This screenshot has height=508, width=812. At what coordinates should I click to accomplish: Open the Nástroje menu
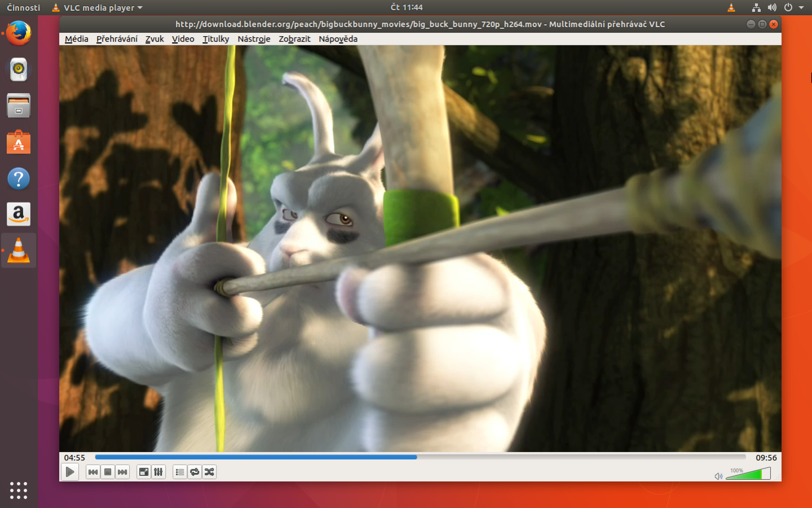(x=254, y=39)
